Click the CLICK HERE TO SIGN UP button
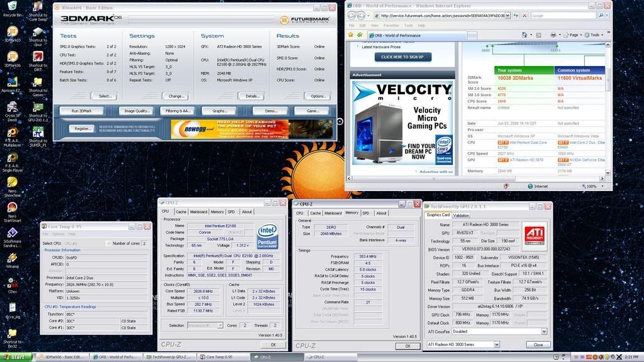Screen dimensions: 644x362 click(402, 57)
